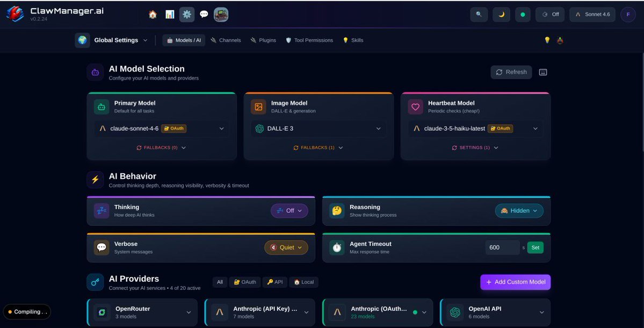Click the lightbulb icon near the Skills tab

(547, 40)
